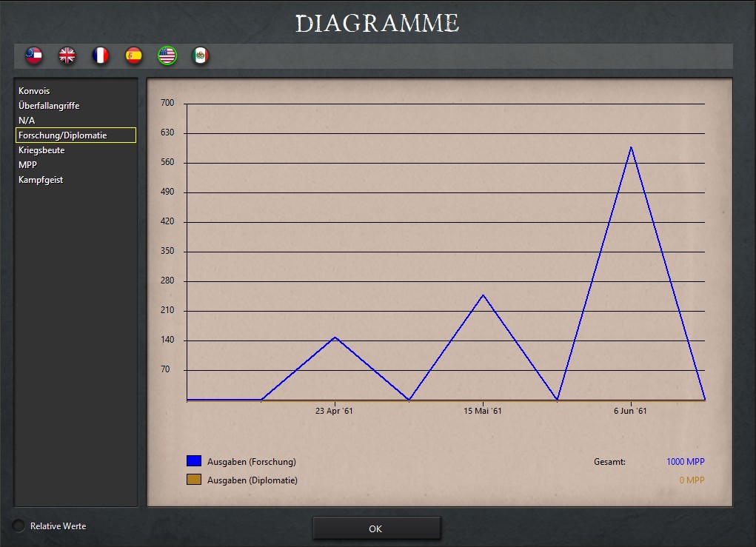Image resolution: width=756 pixels, height=547 pixels.
Task: Click the 70 y-axis label
Action: (165, 369)
